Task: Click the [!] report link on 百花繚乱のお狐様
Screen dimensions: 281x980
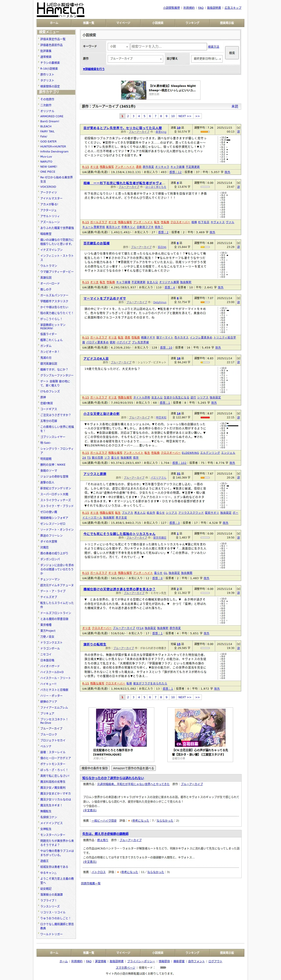Action: tap(238, 243)
